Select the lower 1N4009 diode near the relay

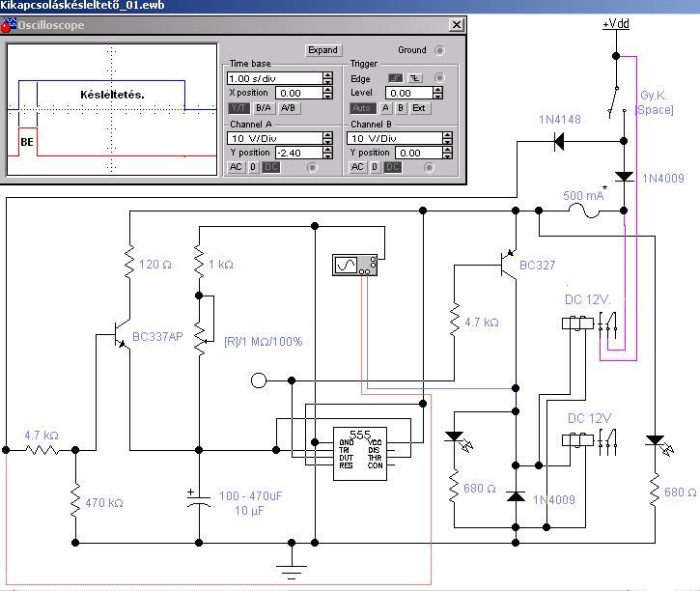tap(516, 496)
